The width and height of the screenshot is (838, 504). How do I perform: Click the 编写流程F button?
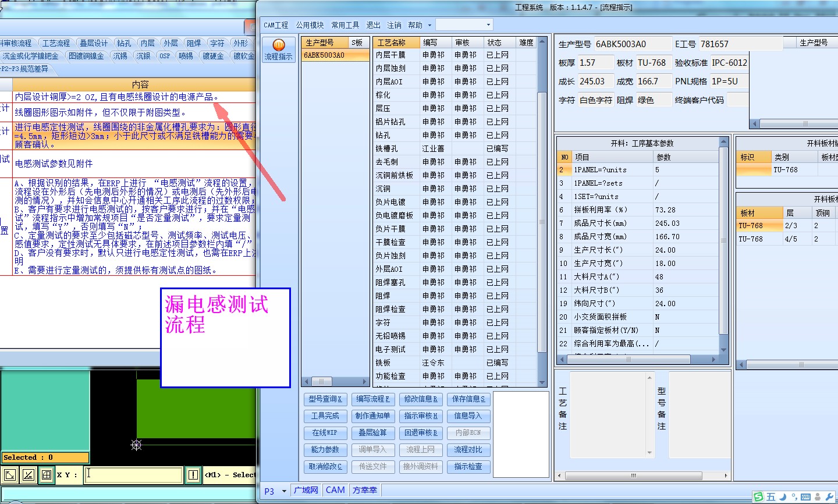click(372, 399)
